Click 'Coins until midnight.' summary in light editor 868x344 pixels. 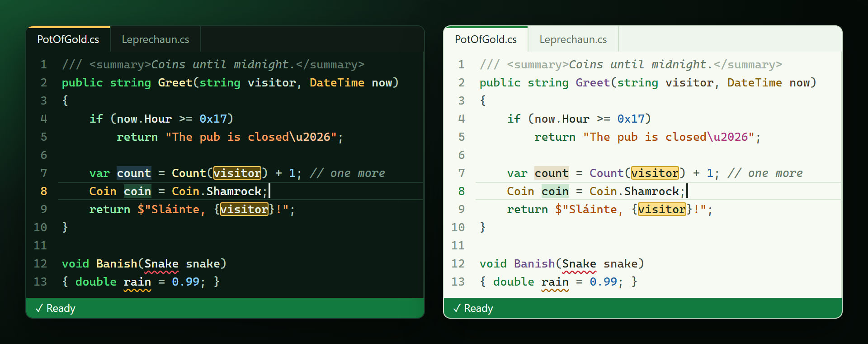point(641,64)
